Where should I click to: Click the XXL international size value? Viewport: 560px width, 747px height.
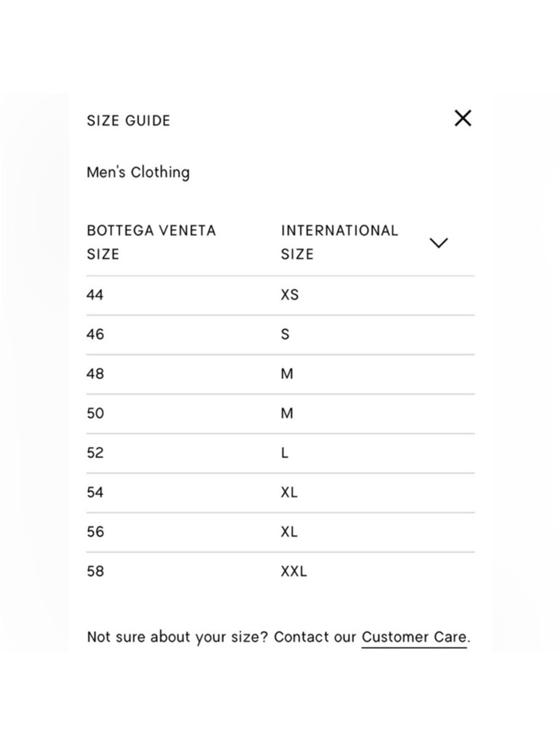pos(294,572)
